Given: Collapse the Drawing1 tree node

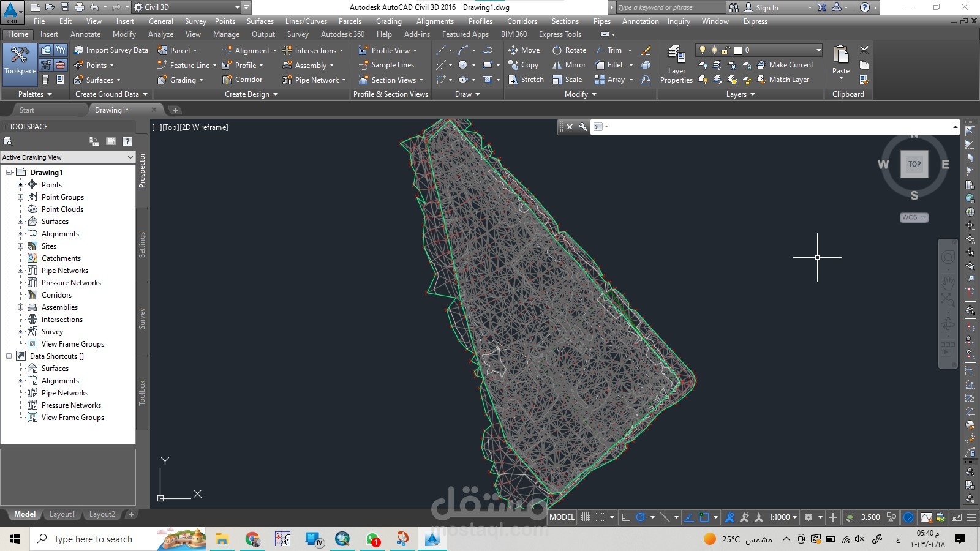Looking at the screenshot, I should [x=9, y=173].
